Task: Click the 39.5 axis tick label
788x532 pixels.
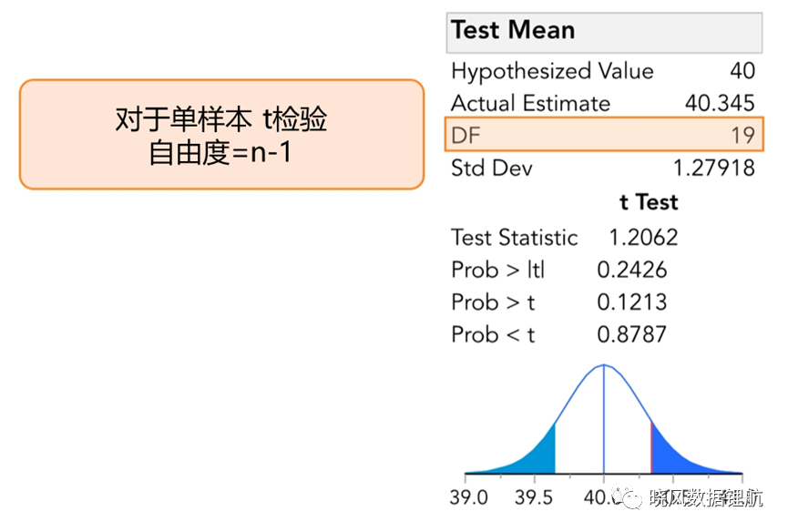Action: click(x=534, y=497)
